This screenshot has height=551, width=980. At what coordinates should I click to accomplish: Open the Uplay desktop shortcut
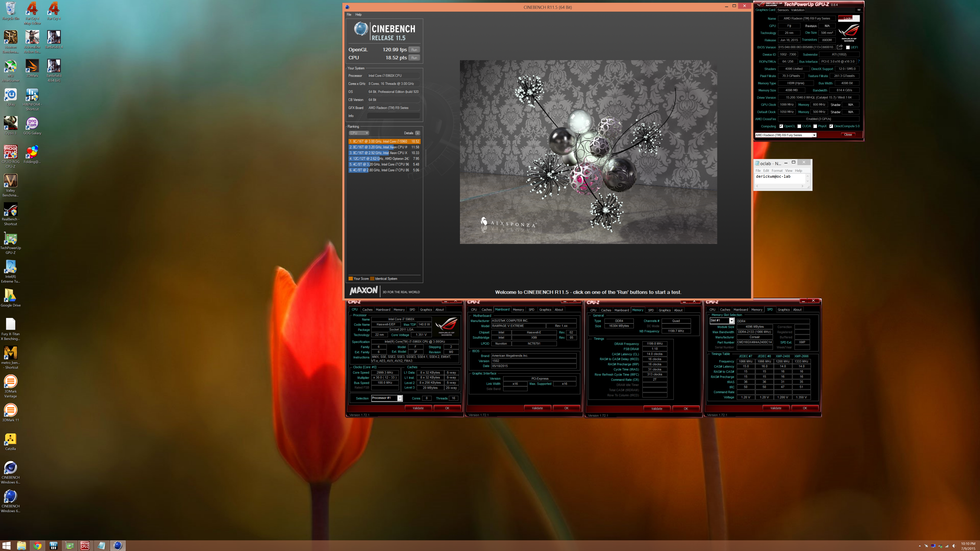[11, 97]
